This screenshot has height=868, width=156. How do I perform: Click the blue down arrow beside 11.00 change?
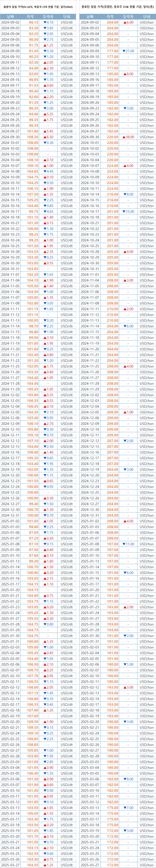[x=124, y=544]
